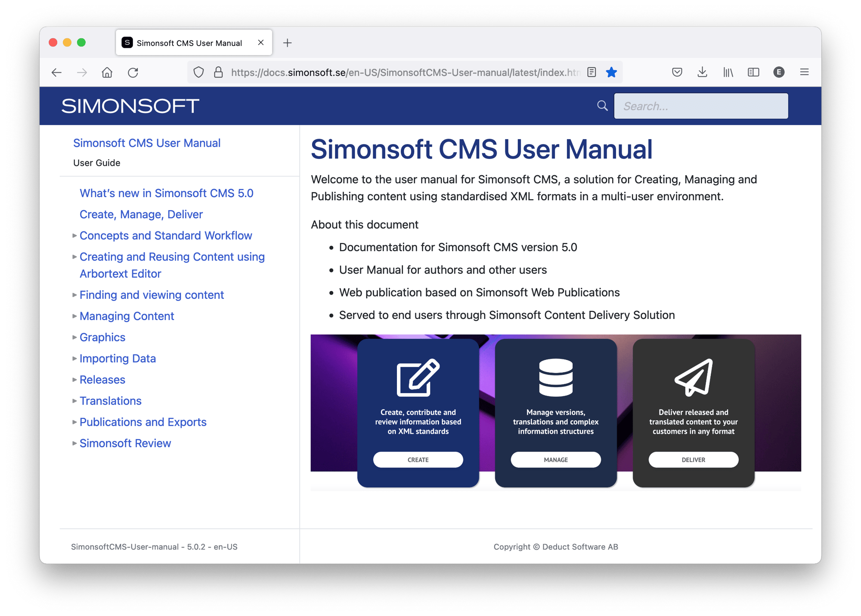Click the CREATE button

coord(418,460)
